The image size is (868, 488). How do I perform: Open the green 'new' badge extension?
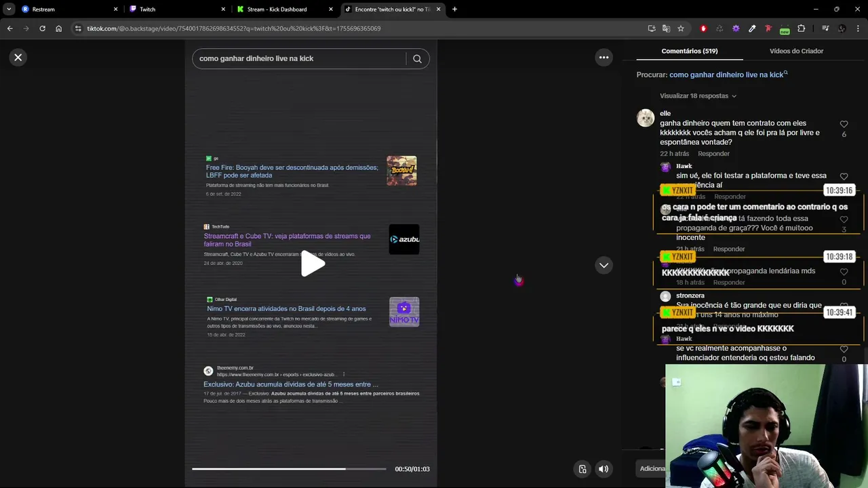[785, 29]
